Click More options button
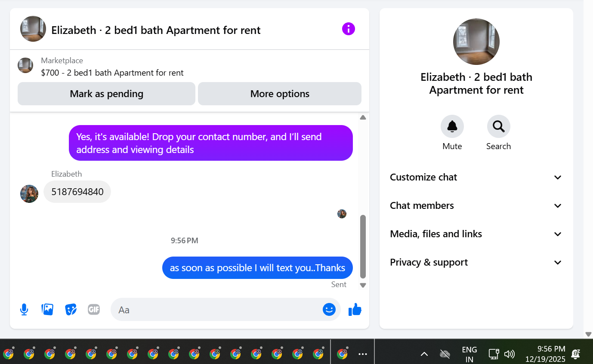 tap(280, 94)
